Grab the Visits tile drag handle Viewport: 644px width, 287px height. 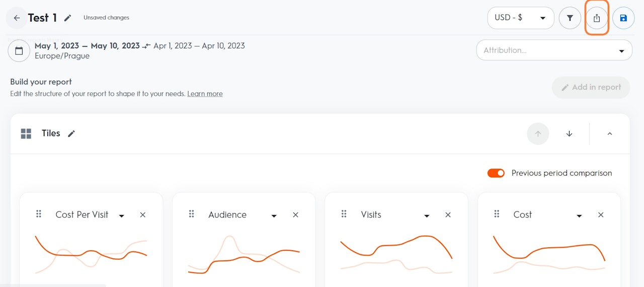[x=344, y=214]
